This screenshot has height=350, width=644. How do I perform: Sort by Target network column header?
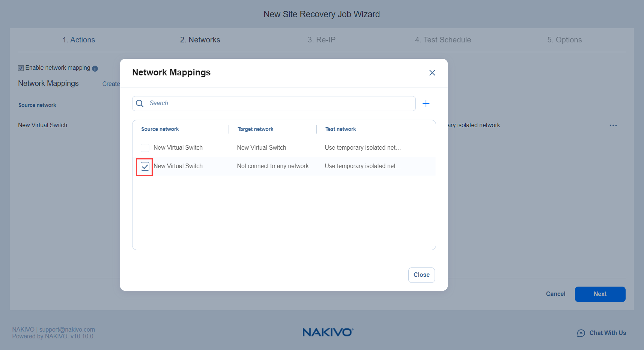[255, 129]
